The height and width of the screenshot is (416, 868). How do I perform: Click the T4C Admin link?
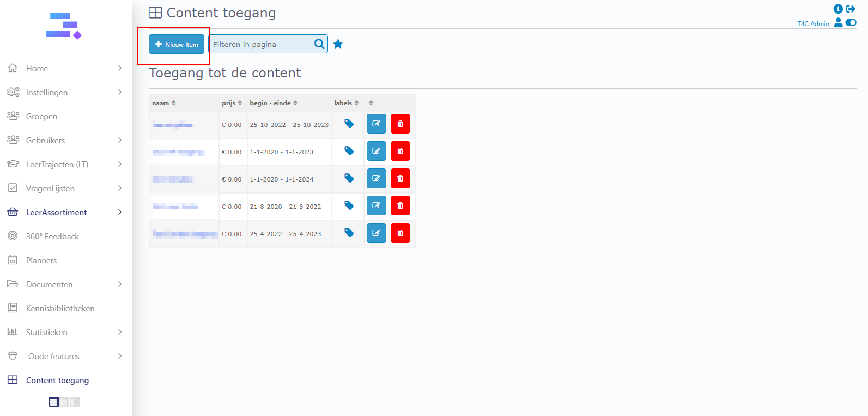[x=813, y=24]
